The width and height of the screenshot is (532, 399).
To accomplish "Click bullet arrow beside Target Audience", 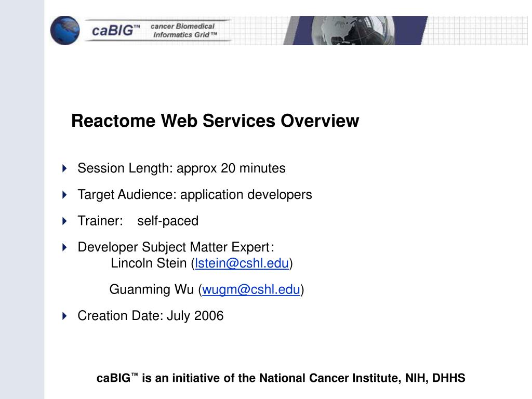I will (x=64, y=195).
